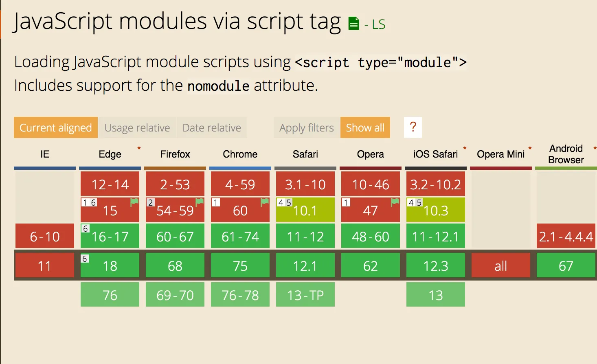Screen dimensions: 597x364
Task: Click the Opera column header
Action: click(x=371, y=154)
